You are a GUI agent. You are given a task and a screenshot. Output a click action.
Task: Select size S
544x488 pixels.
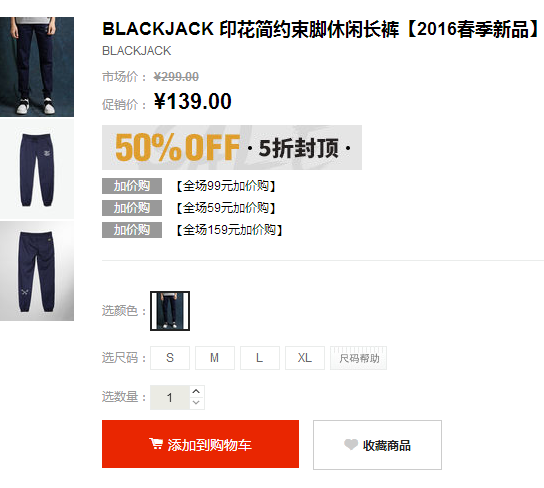pyautogui.click(x=170, y=358)
